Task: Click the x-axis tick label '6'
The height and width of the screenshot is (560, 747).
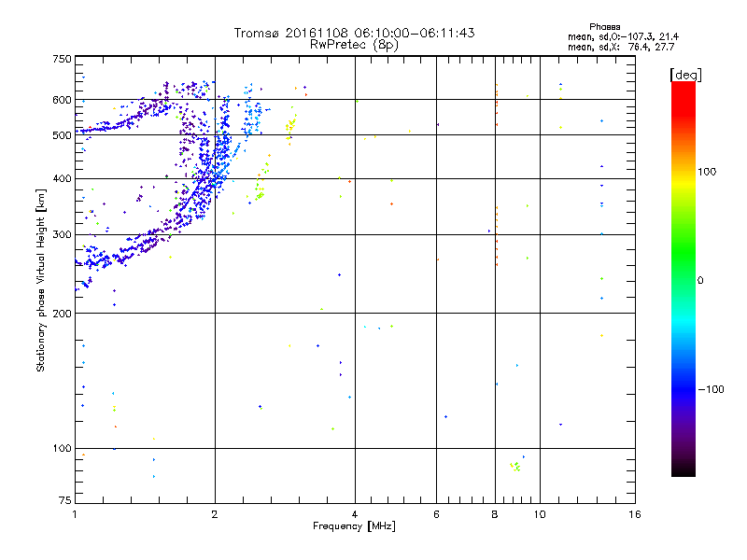Action: tap(436, 514)
